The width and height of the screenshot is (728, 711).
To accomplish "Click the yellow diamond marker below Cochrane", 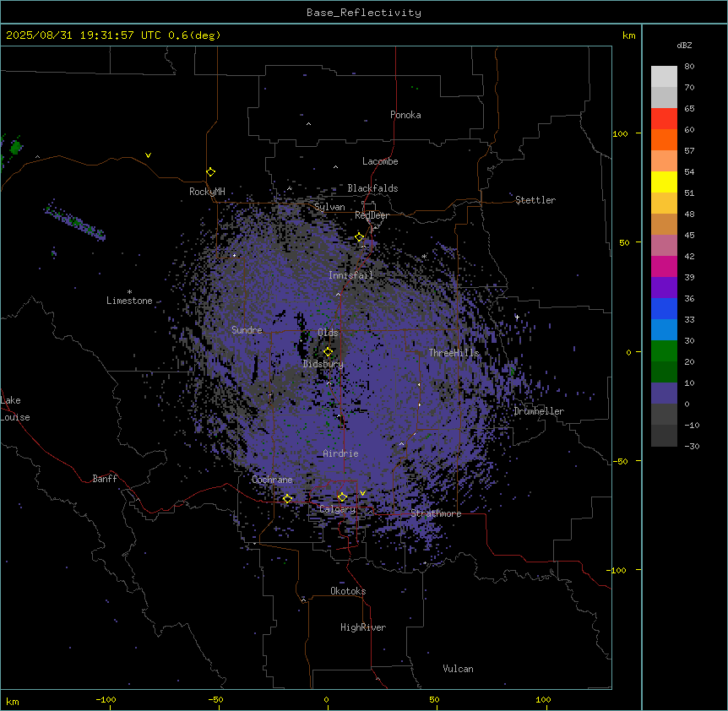I will [x=287, y=499].
